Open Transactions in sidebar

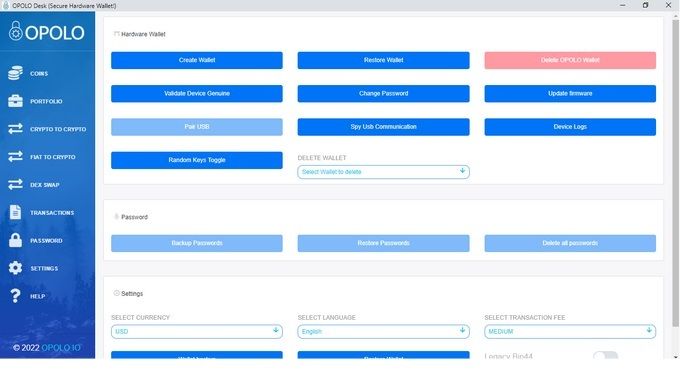pyautogui.click(x=52, y=212)
